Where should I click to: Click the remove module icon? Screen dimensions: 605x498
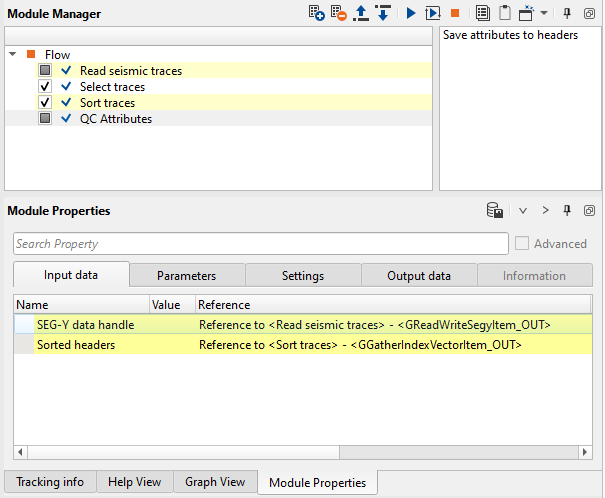[x=338, y=14]
